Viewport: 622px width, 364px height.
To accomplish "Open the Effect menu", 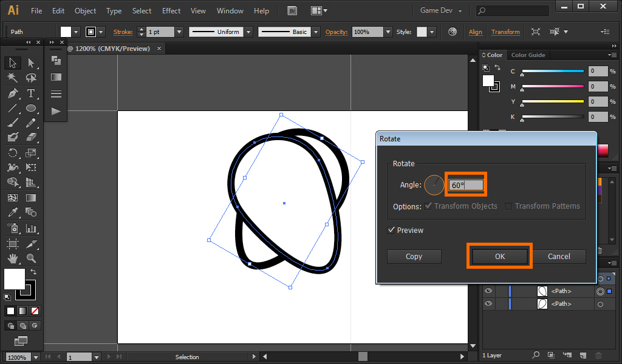I will click(171, 11).
